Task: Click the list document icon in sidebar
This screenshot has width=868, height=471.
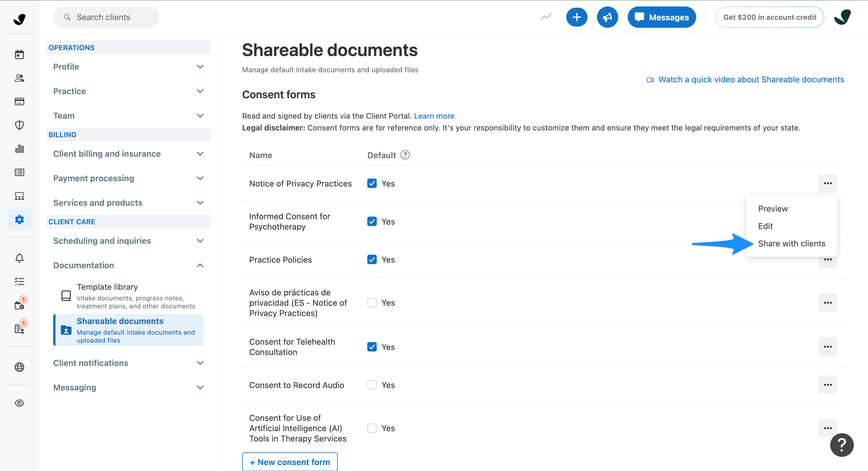Action: click(19, 172)
